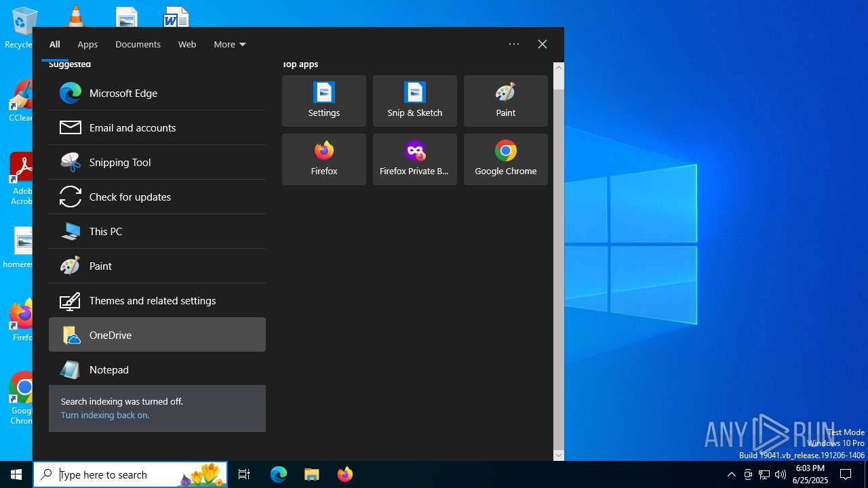Click in the taskbar search box

pos(130,474)
